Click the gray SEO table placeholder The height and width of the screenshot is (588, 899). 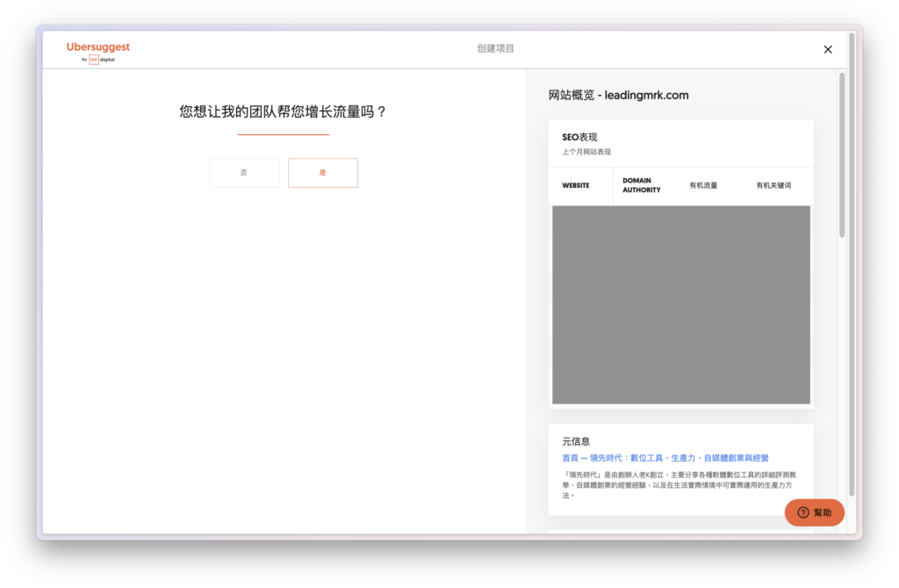pyautogui.click(x=681, y=305)
